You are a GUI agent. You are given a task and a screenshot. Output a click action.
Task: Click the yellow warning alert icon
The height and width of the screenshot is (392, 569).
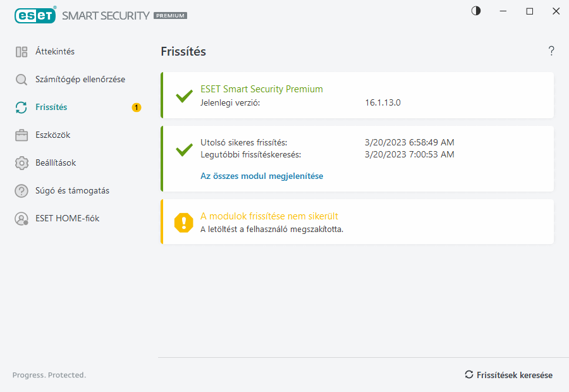coord(184,222)
